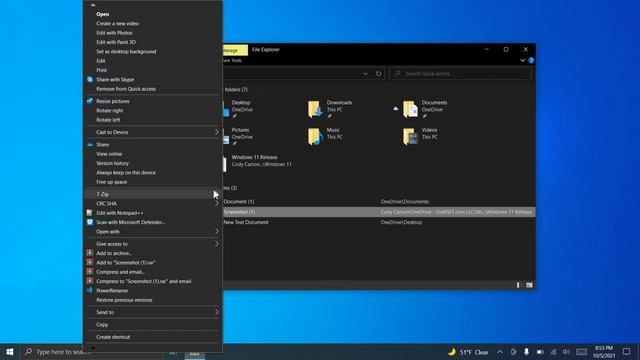
Task: Choose Free up space
Action: click(111, 182)
